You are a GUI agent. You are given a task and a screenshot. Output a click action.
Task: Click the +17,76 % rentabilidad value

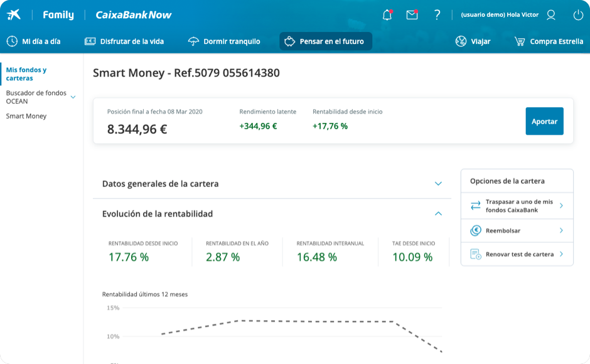coord(330,126)
